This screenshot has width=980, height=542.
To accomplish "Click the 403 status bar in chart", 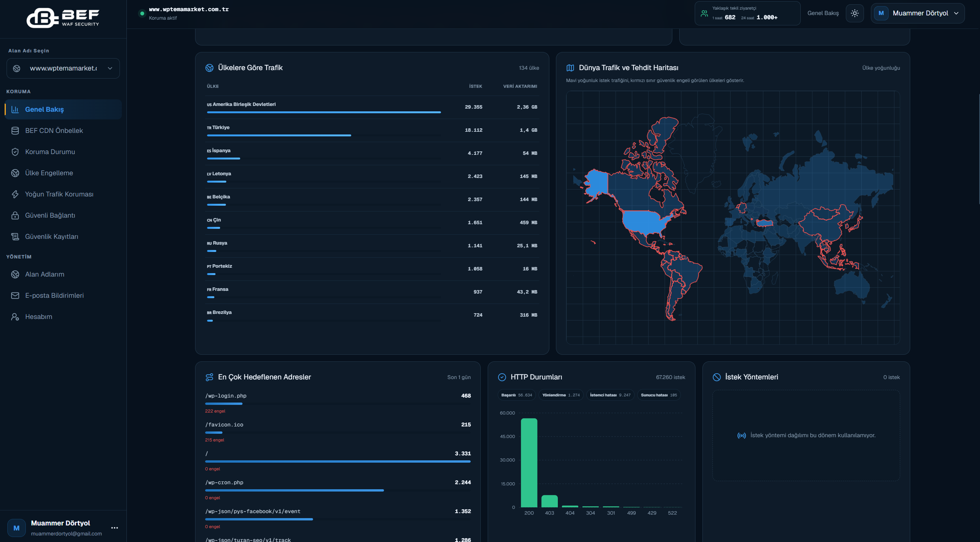I will (x=549, y=501).
